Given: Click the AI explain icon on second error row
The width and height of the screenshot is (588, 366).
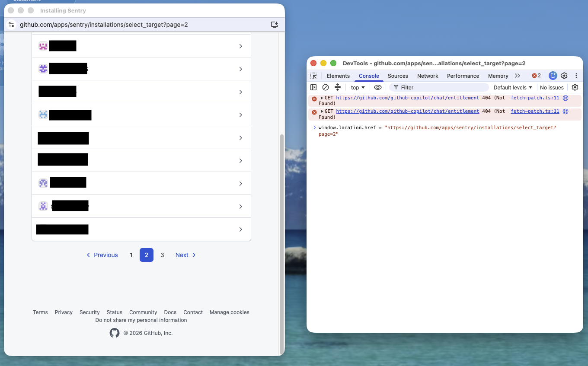Looking at the screenshot, I should [x=566, y=111].
